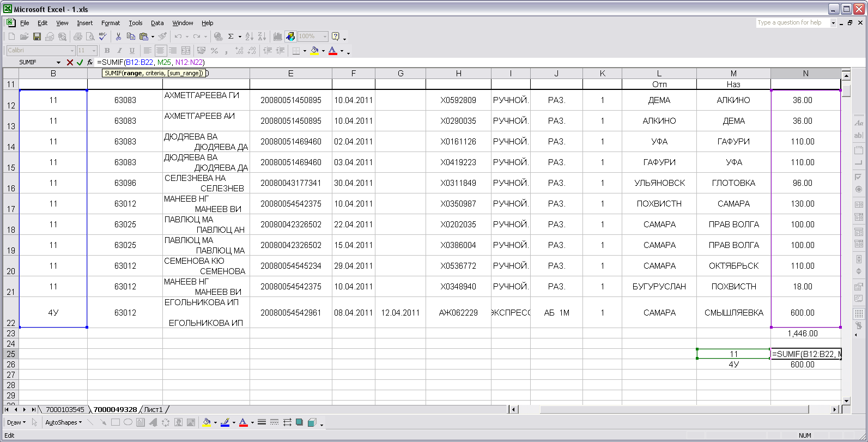Viewport: 868px width, 442px height.
Task: Select column header H
Action: point(458,74)
